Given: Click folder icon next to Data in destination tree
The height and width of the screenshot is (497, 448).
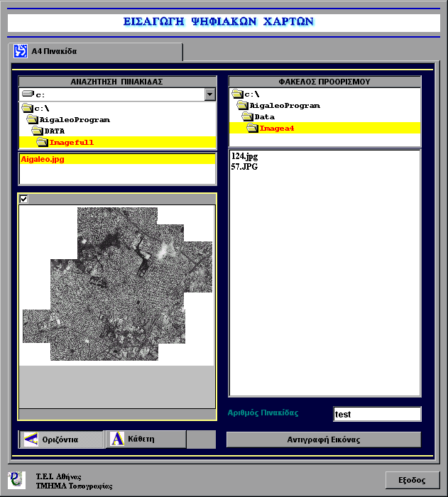Looking at the screenshot, I should (x=247, y=116).
